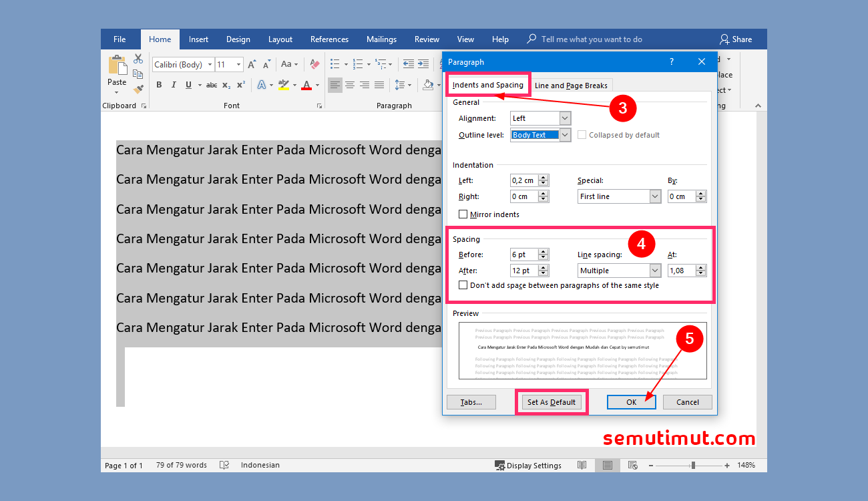Toggle the Collapsed by default checkbox
868x501 pixels.
click(x=582, y=135)
